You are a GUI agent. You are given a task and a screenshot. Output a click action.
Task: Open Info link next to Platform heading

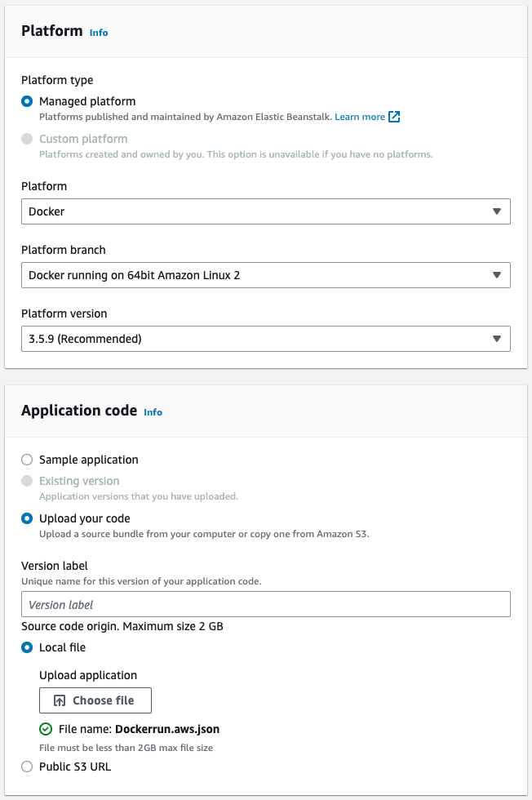pos(99,33)
